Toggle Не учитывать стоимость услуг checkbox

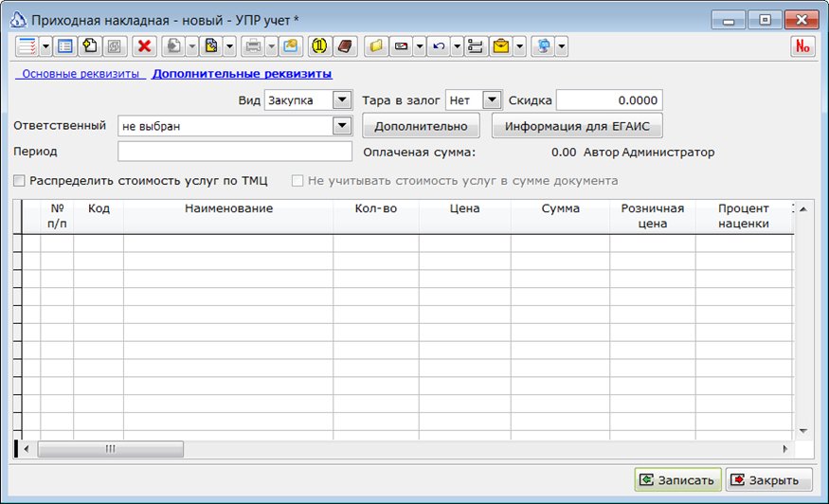297,181
